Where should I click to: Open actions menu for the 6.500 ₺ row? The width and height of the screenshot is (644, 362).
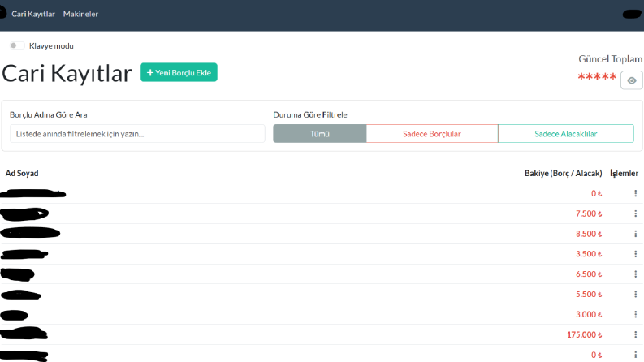[x=635, y=274]
